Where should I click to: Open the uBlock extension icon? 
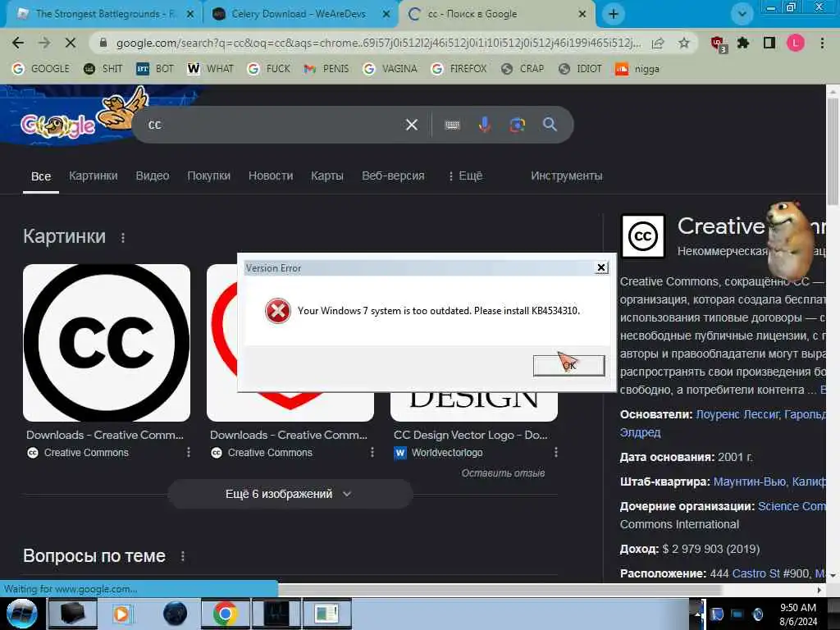tap(718, 43)
